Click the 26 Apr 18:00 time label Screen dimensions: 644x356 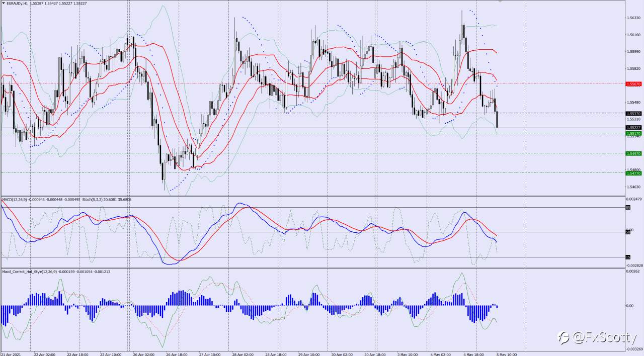pos(177,353)
